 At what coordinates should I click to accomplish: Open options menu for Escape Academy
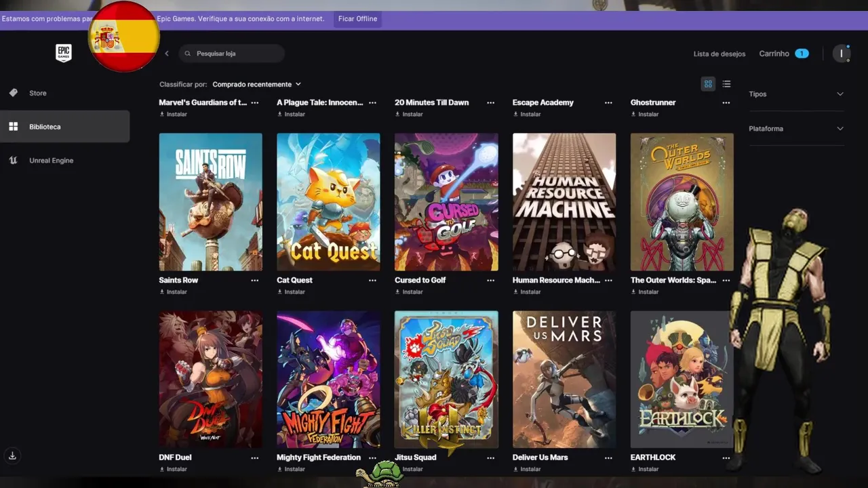coord(608,103)
